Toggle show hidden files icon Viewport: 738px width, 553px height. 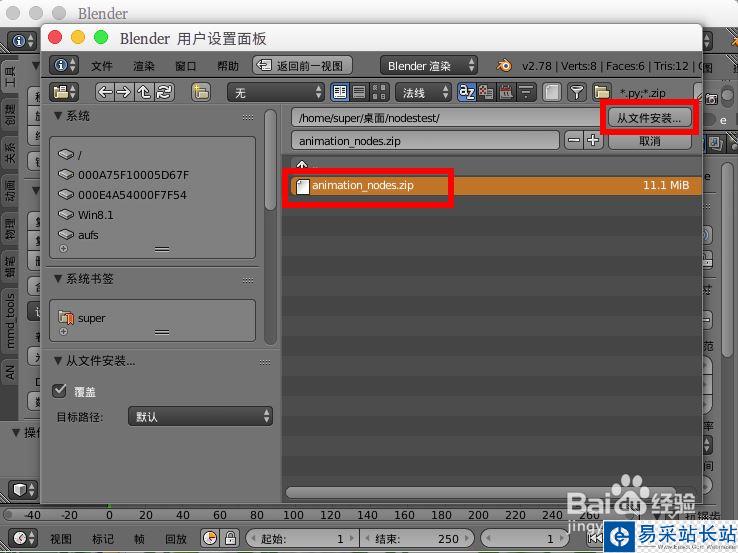[552, 92]
